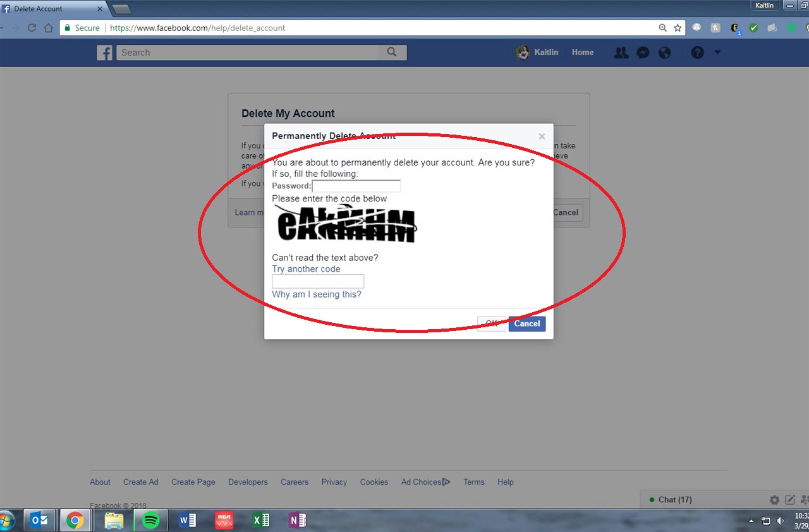Click the speech-bubble extension icon next to the star

(x=696, y=28)
